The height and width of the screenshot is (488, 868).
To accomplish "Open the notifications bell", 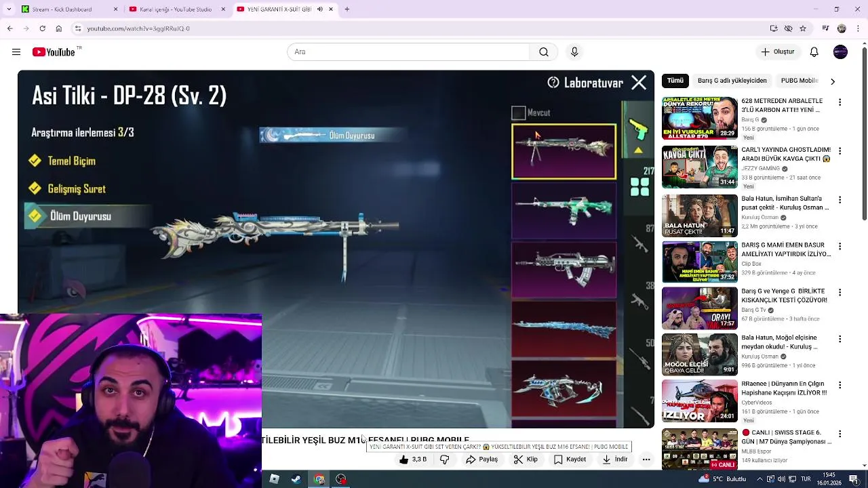I will coord(814,52).
